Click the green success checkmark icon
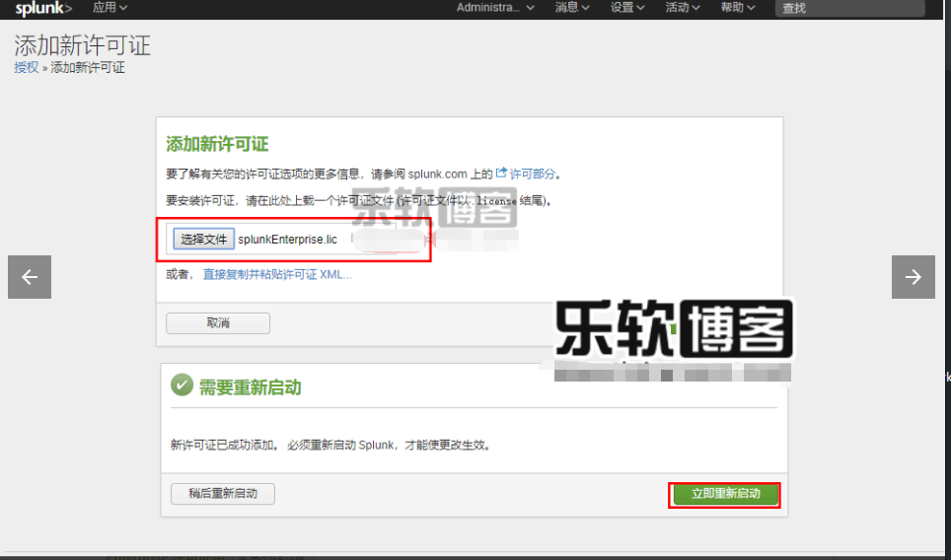Image resolution: width=951 pixels, height=560 pixels. coord(182,385)
